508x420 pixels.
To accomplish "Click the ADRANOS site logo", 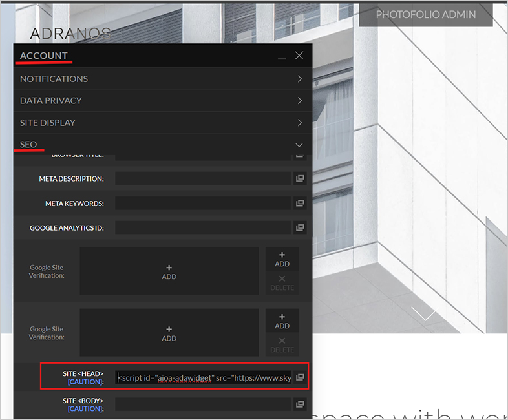I will (70, 34).
